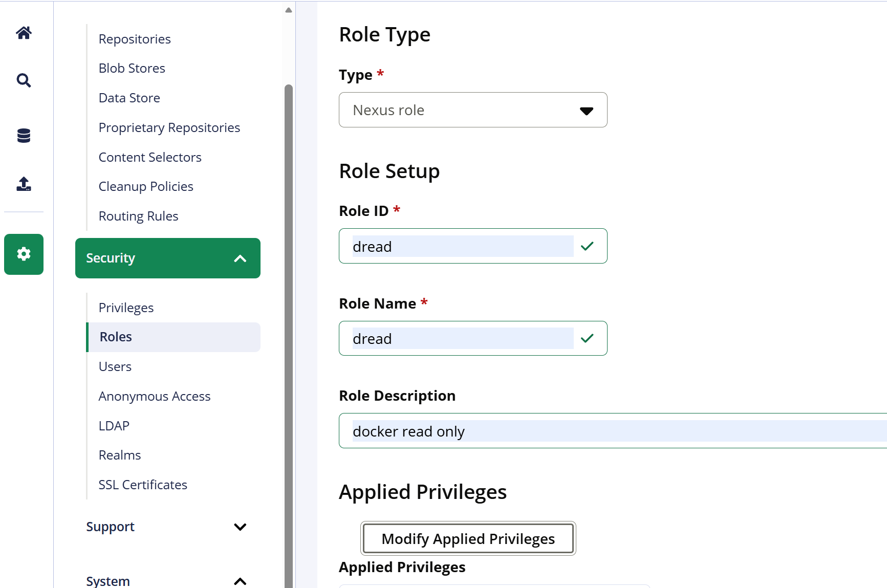Click the search magnifier icon
The height and width of the screenshot is (588, 887).
(x=24, y=80)
